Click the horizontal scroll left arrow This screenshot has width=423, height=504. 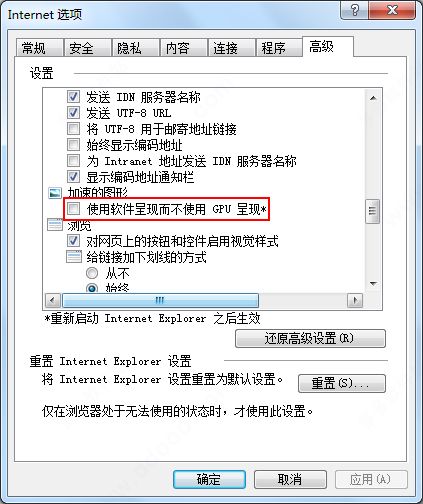tap(53, 300)
